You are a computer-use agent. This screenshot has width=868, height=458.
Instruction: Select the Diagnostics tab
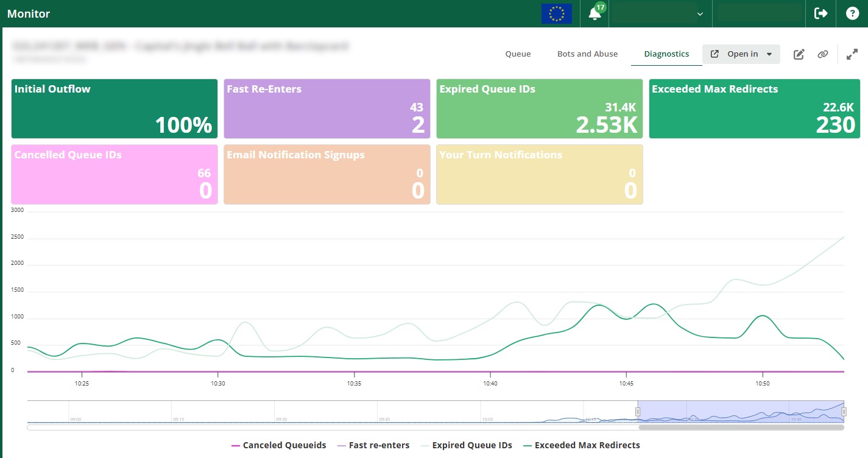pos(666,54)
